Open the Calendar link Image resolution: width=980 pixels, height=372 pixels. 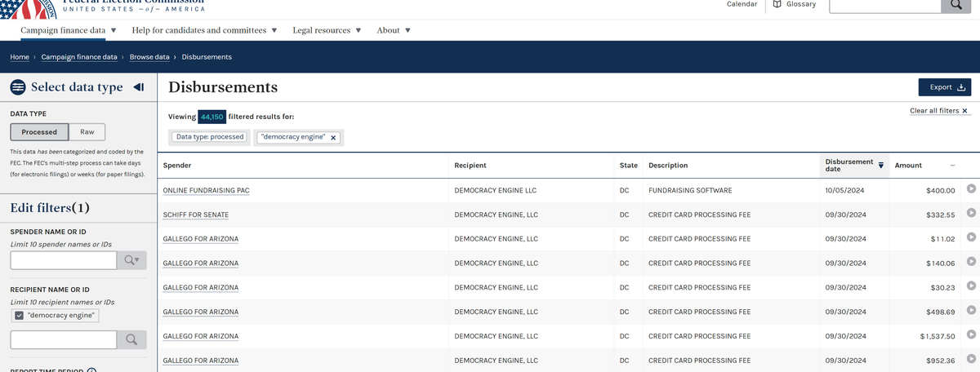(742, 4)
